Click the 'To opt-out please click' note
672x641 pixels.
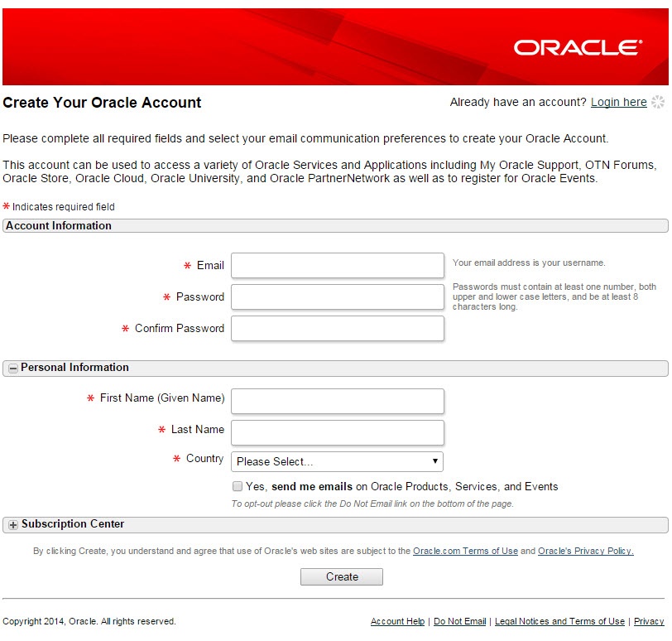pos(372,504)
